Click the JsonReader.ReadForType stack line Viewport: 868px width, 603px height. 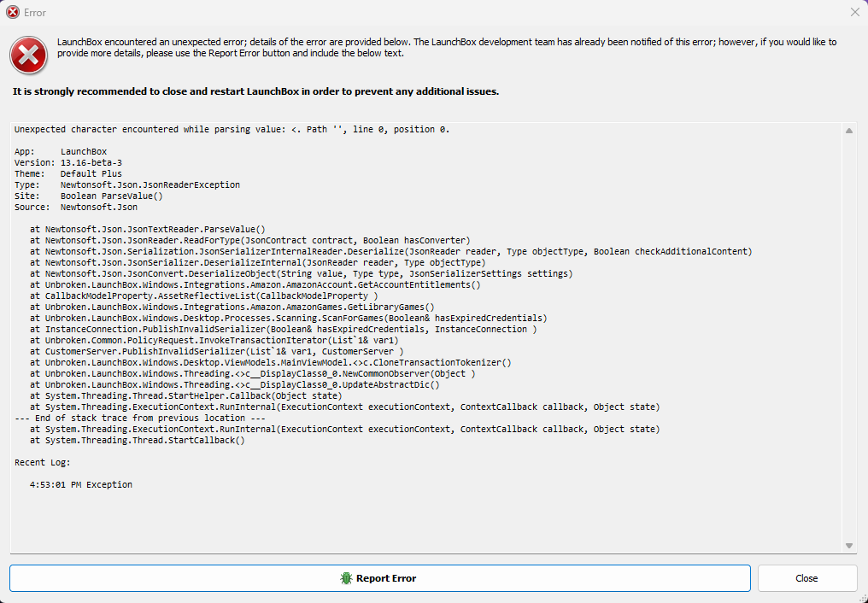point(250,240)
